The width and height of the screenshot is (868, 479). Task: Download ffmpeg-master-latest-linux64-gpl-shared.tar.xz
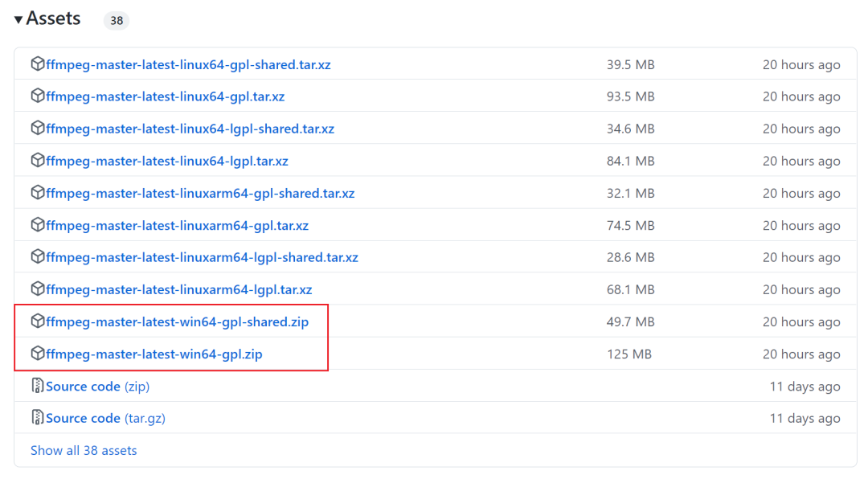click(188, 65)
